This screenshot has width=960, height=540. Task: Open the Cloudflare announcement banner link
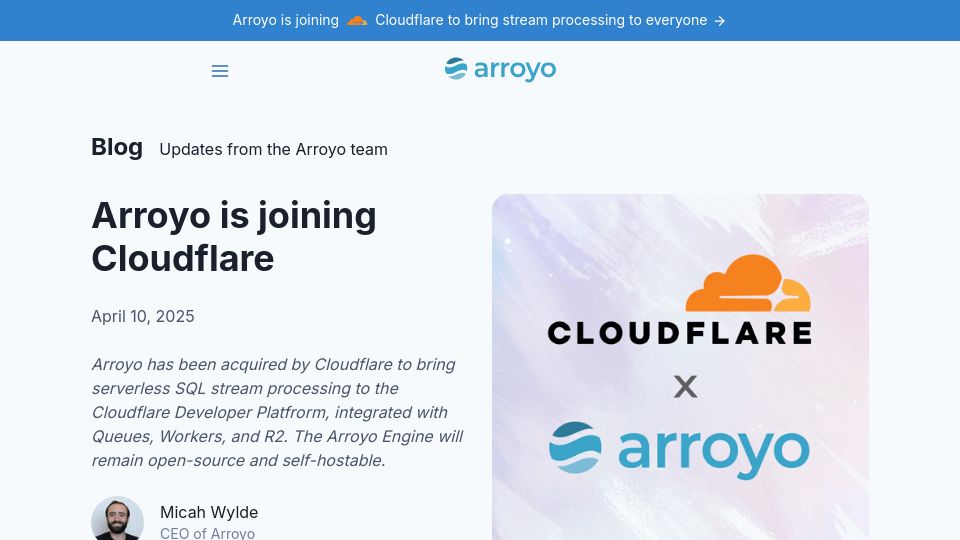(479, 20)
